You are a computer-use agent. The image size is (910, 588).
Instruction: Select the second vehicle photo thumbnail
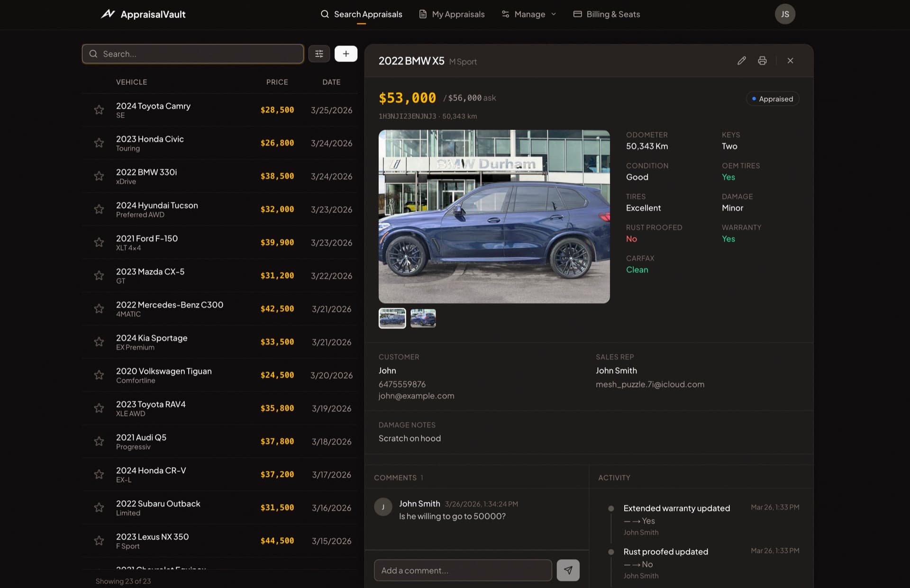point(423,318)
